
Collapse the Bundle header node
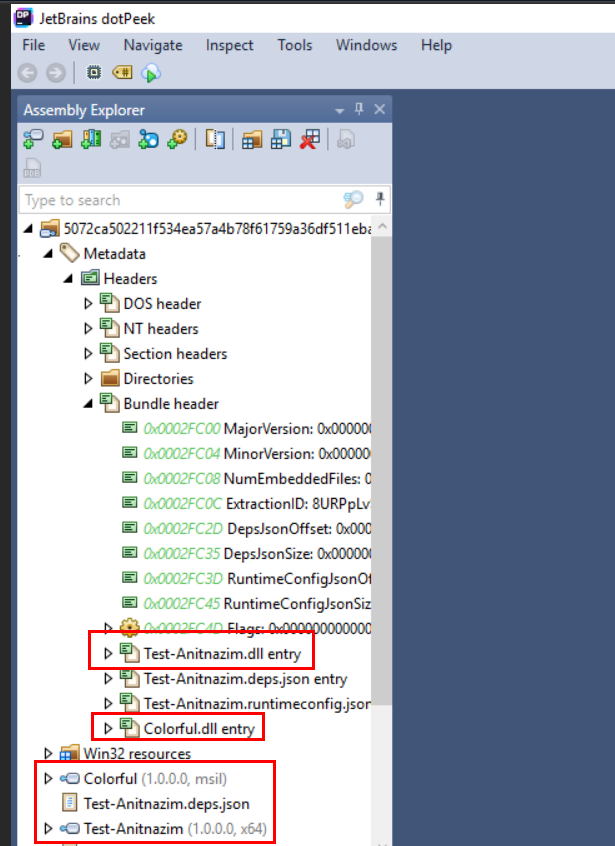(x=88, y=404)
